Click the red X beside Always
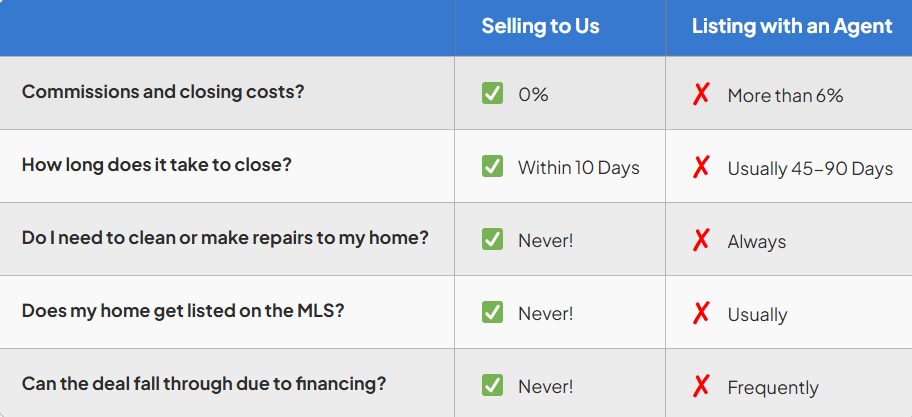This screenshot has height=417, width=912. (x=701, y=240)
